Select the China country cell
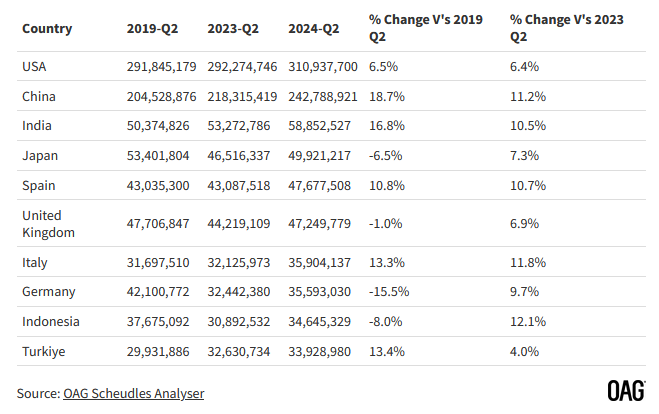Viewport: 659px width, 414px height. [38, 95]
